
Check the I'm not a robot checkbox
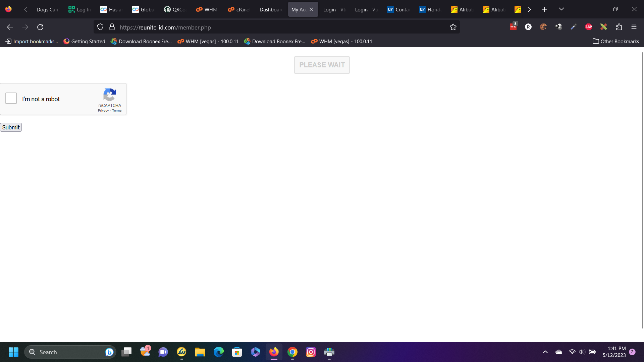(11, 99)
